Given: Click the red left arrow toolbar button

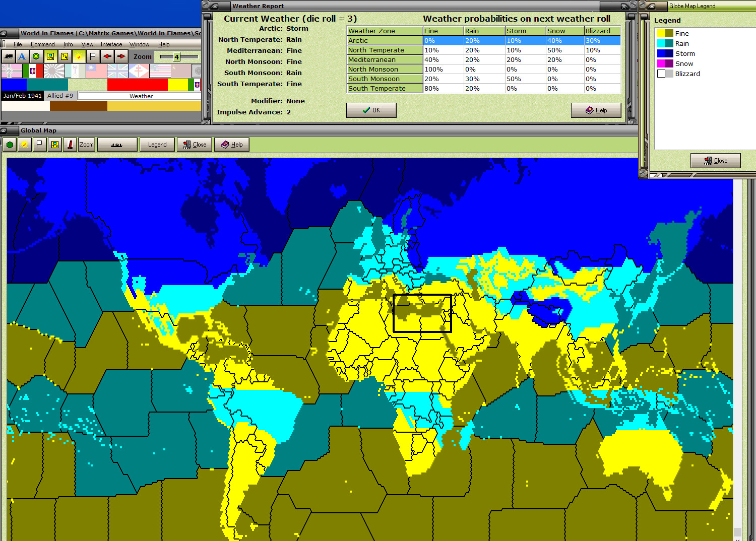Looking at the screenshot, I should (x=107, y=56).
